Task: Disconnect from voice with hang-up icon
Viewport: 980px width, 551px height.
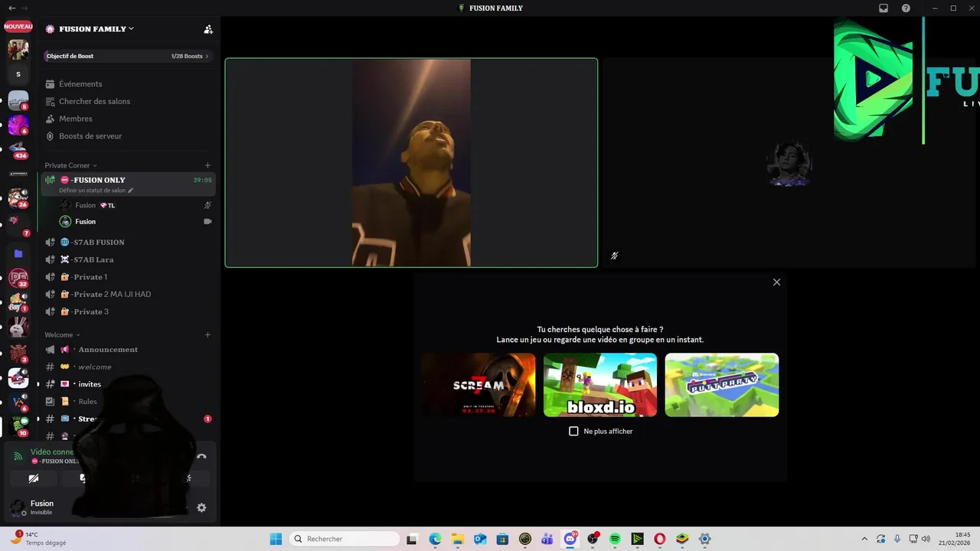Action: click(201, 456)
